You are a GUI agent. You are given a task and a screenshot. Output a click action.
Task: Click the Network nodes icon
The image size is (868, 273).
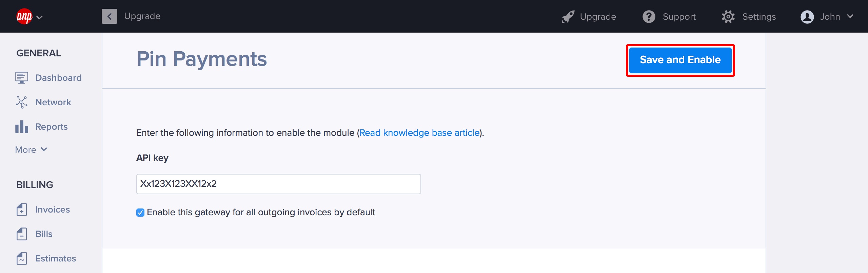(22, 102)
